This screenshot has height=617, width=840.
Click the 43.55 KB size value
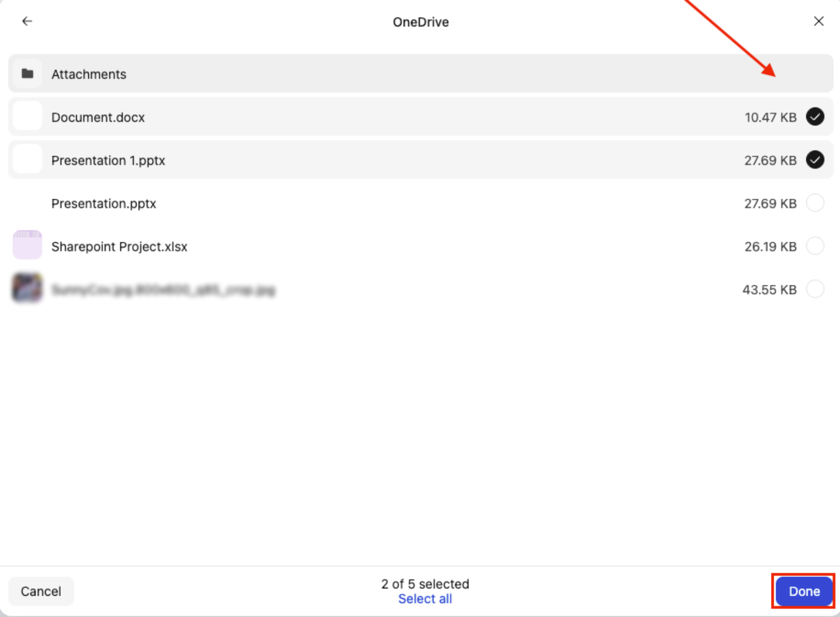pyautogui.click(x=769, y=290)
